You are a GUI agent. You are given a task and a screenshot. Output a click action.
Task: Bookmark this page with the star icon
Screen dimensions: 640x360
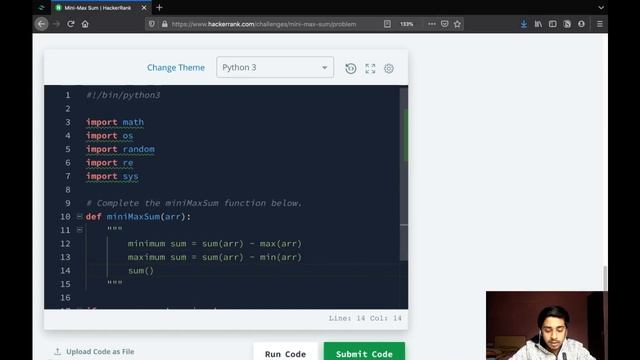(458, 24)
